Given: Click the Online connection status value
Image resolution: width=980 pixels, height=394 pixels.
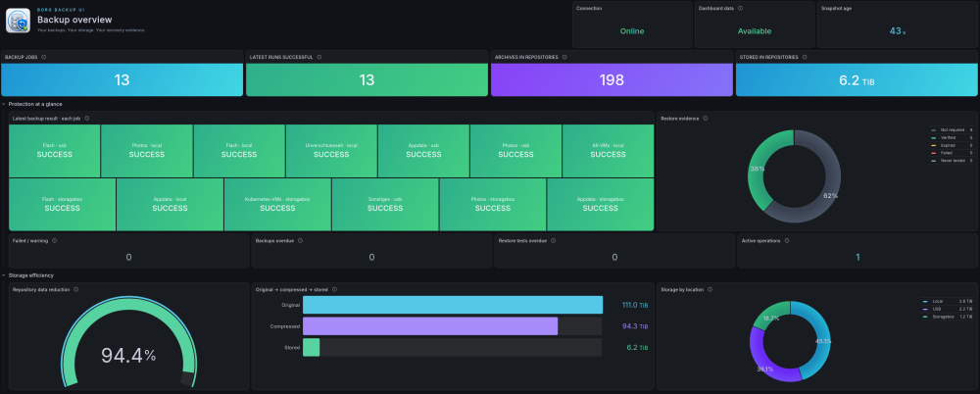Looking at the screenshot, I should pos(632,31).
